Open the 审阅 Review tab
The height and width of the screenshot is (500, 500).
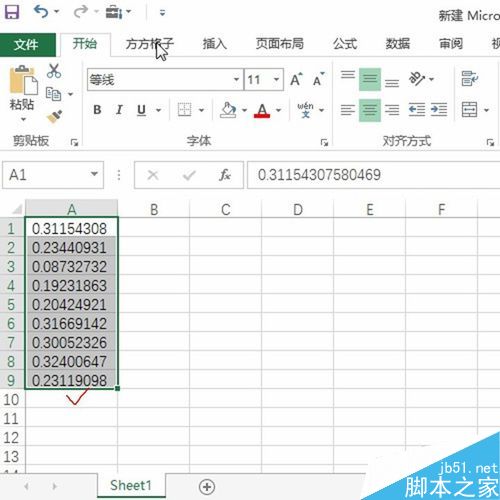point(451,44)
